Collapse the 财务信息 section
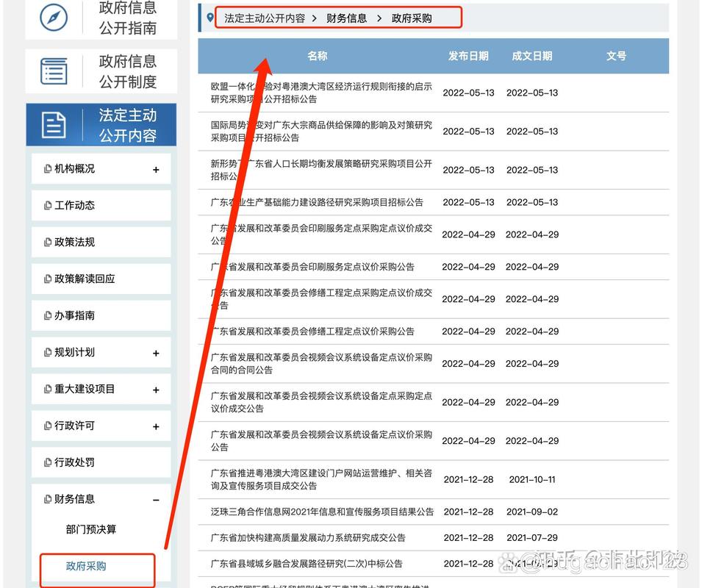 [156, 499]
